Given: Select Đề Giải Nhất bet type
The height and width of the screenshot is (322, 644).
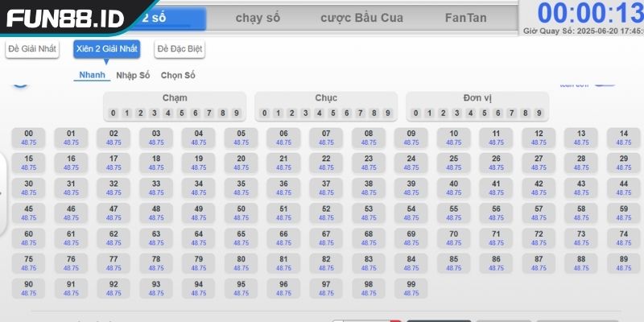Looking at the screenshot, I should pyautogui.click(x=32, y=49).
